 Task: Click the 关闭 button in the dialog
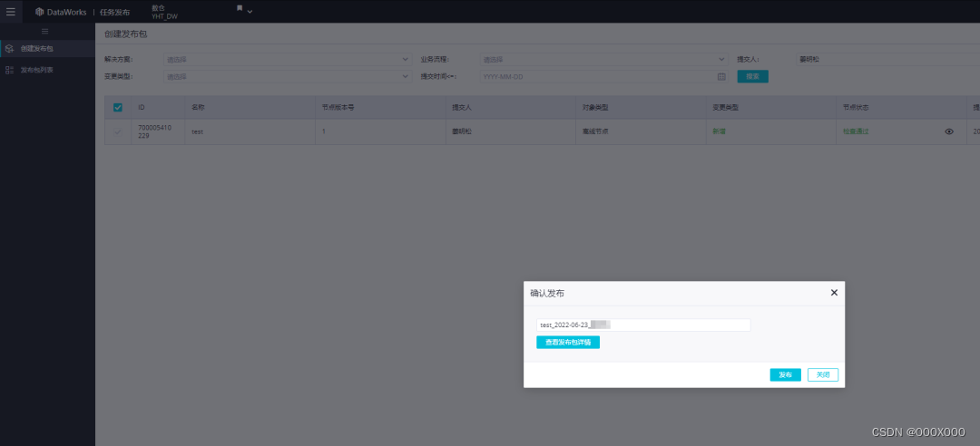[x=822, y=375]
